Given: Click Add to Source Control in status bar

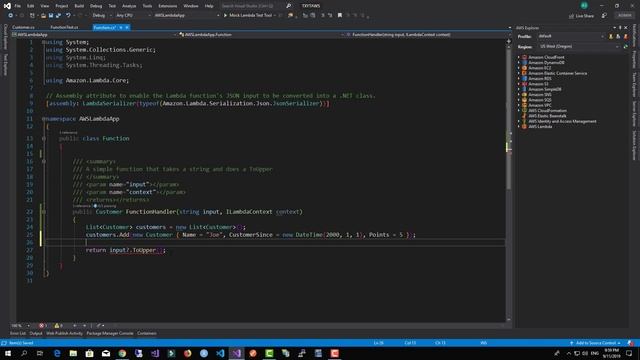Looking at the screenshot, I should point(595,343).
